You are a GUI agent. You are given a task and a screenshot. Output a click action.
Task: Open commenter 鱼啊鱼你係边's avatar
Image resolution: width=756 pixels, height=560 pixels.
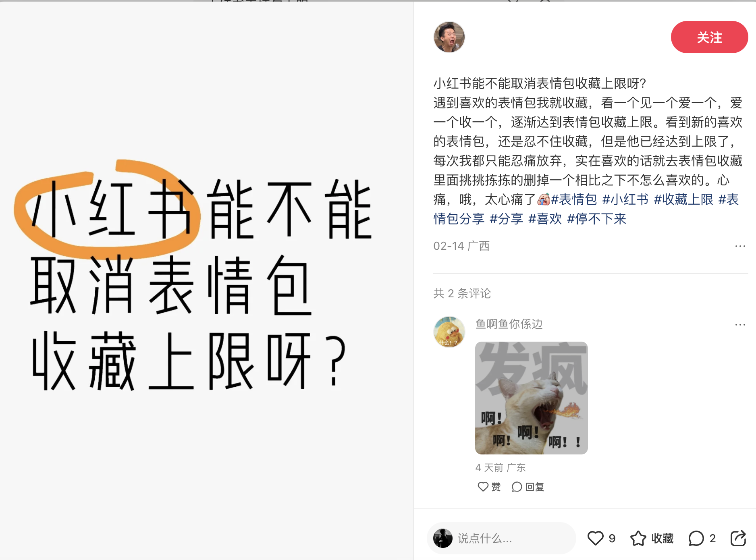coord(449,332)
